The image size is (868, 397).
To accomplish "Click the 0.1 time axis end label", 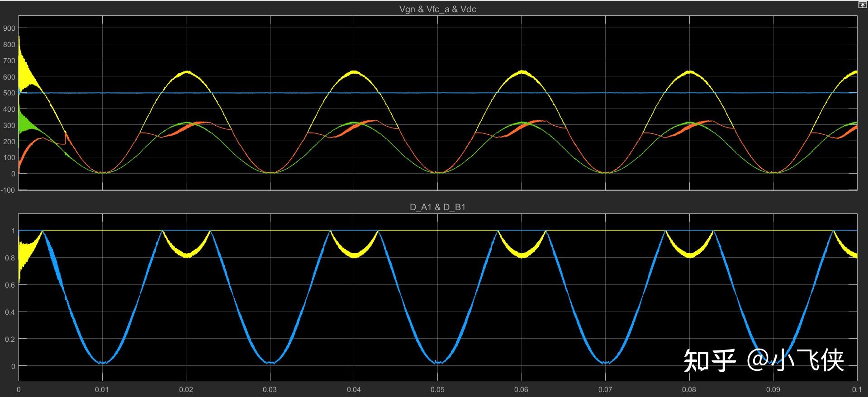I will (x=856, y=389).
